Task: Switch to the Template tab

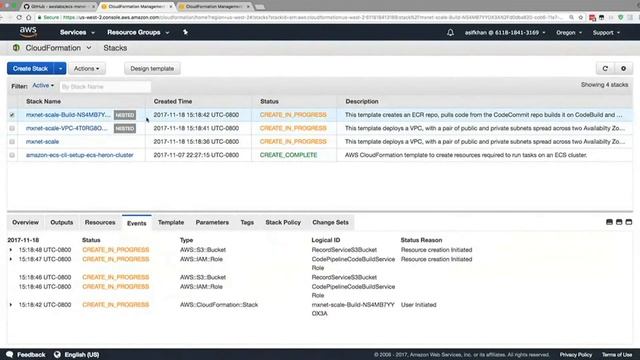Action: tap(171, 222)
